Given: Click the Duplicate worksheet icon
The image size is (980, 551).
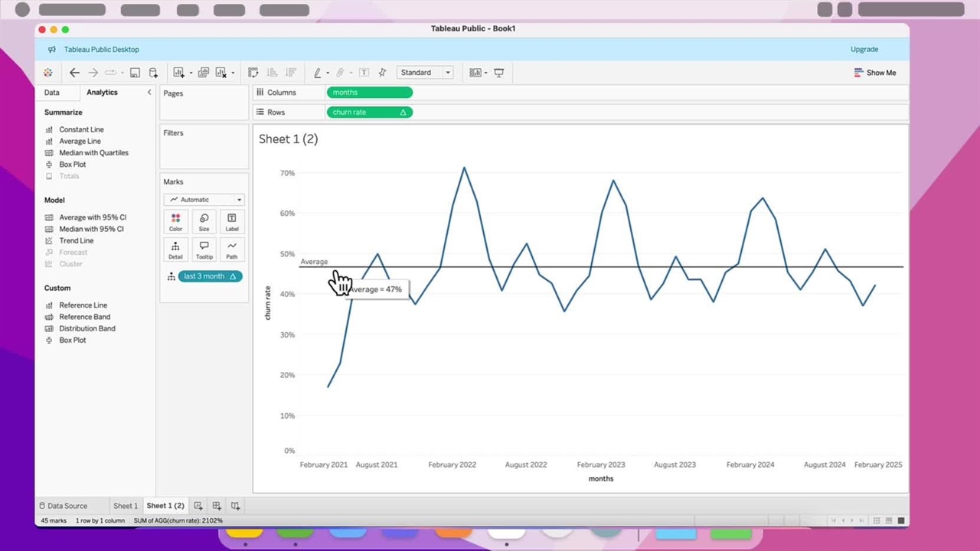Looking at the screenshot, I should pos(204,73).
